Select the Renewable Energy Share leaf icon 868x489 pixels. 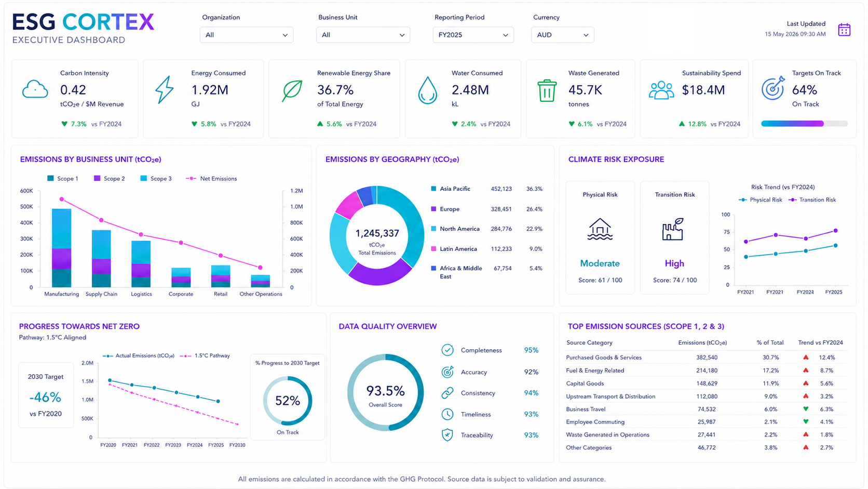292,90
